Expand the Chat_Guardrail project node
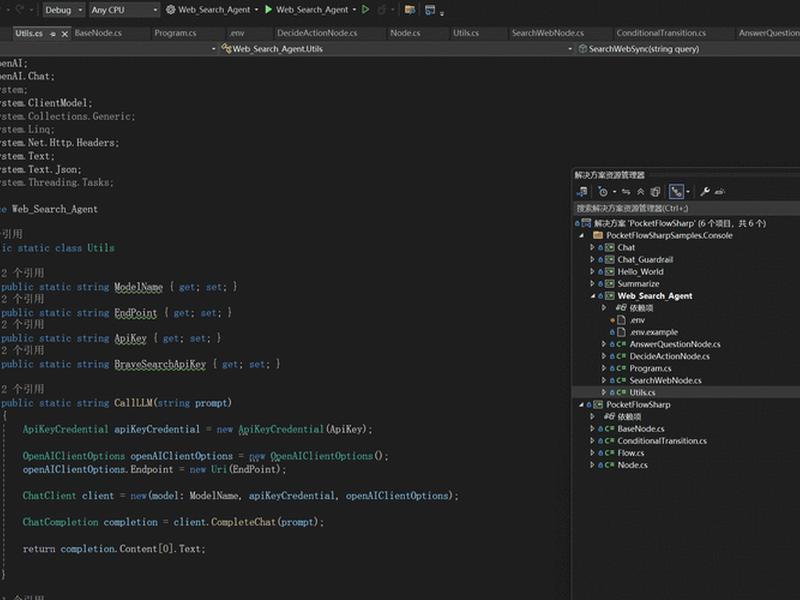Viewport: 800px width, 600px height. click(592, 260)
